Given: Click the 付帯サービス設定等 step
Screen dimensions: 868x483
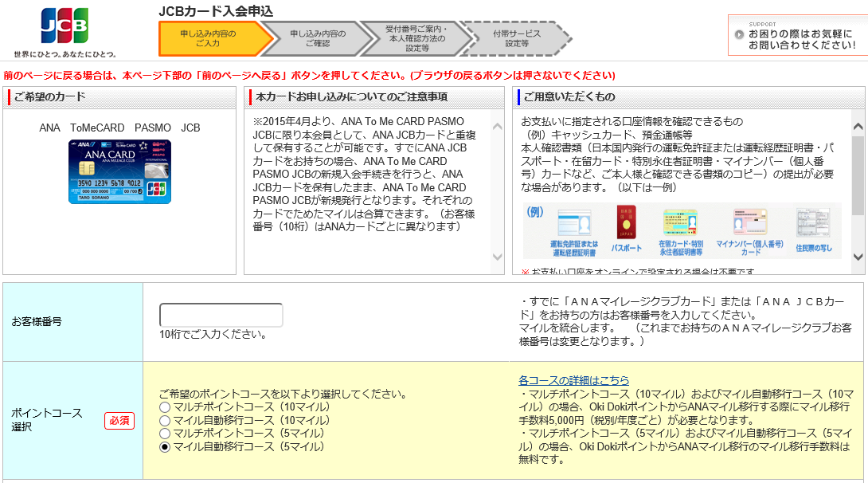Looking at the screenshot, I should point(516,39).
